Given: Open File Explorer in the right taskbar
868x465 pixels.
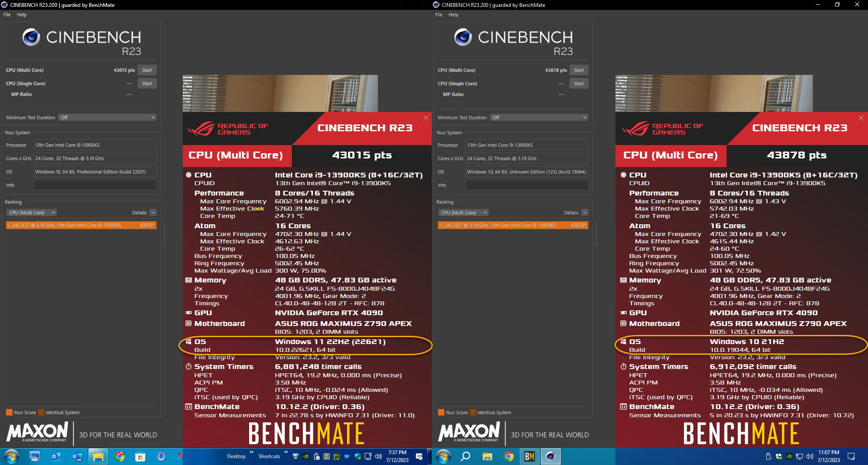Looking at the screenshot, I should [x=487, y=456].
